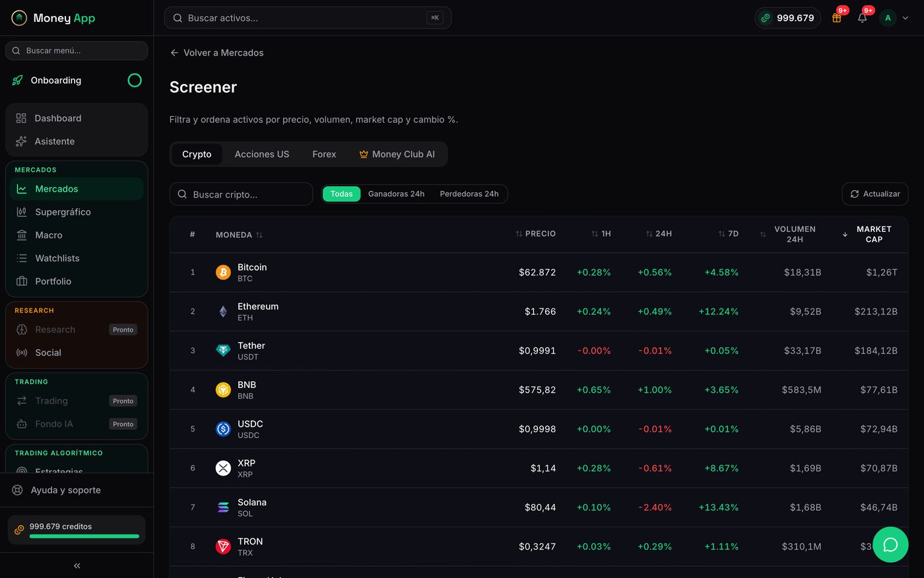Open Portfolio in the sidebar
The image size is (924, 578).
tap(77, 281)
